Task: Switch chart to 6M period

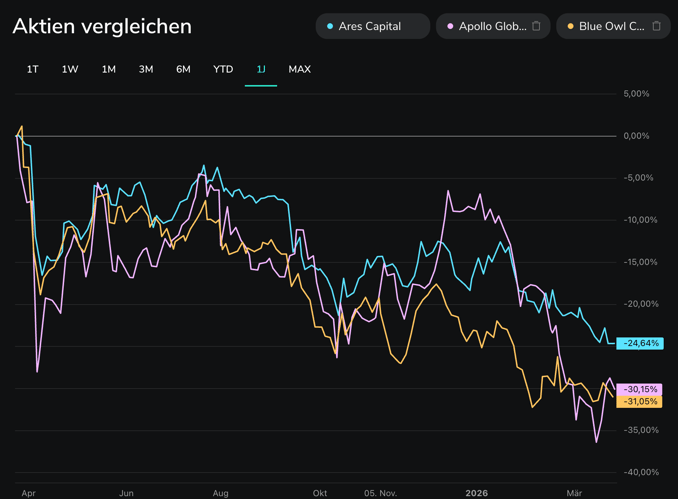Action: pos(183,69)
